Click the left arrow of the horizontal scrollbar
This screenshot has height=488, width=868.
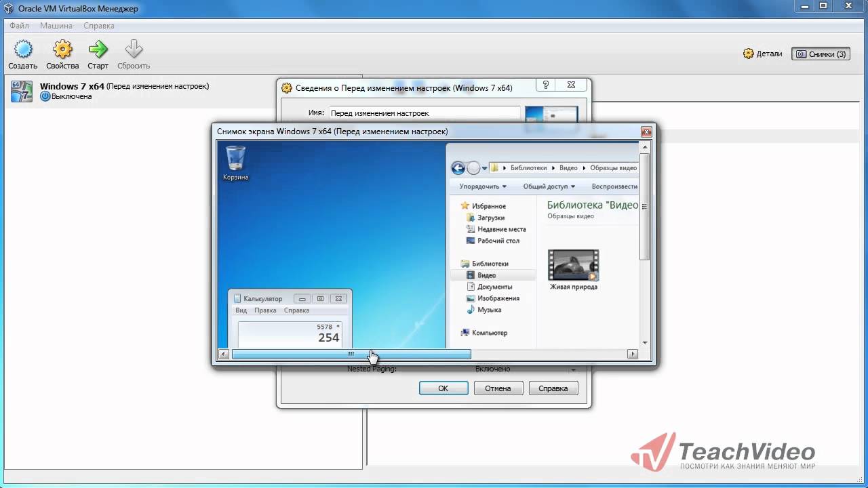tap(223, 354)
